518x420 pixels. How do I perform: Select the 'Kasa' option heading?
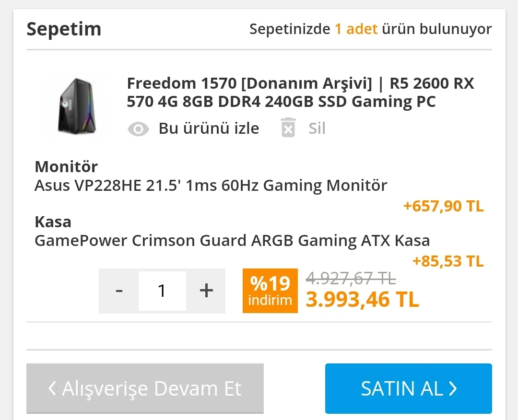coord(53,222)
